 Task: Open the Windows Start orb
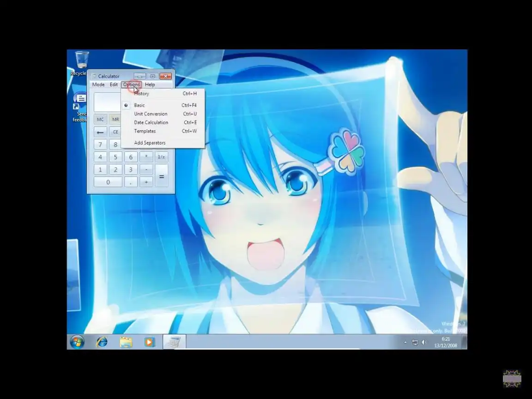click(x=78, y=342)
